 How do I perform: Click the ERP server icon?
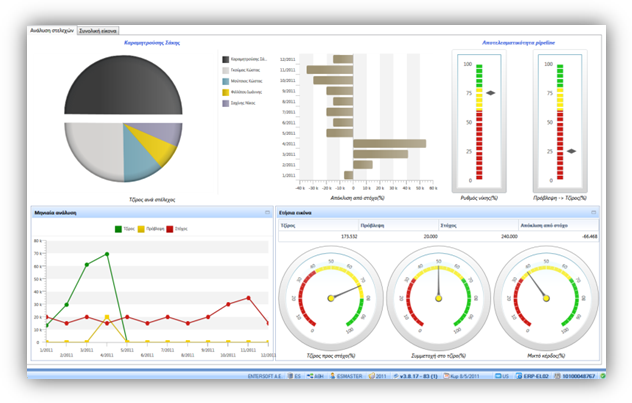tap(520, 376)
